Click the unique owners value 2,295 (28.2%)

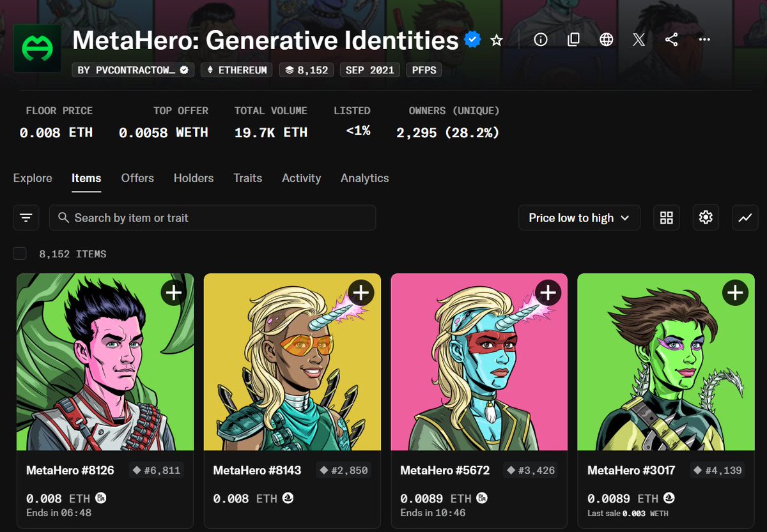[448, 133]
